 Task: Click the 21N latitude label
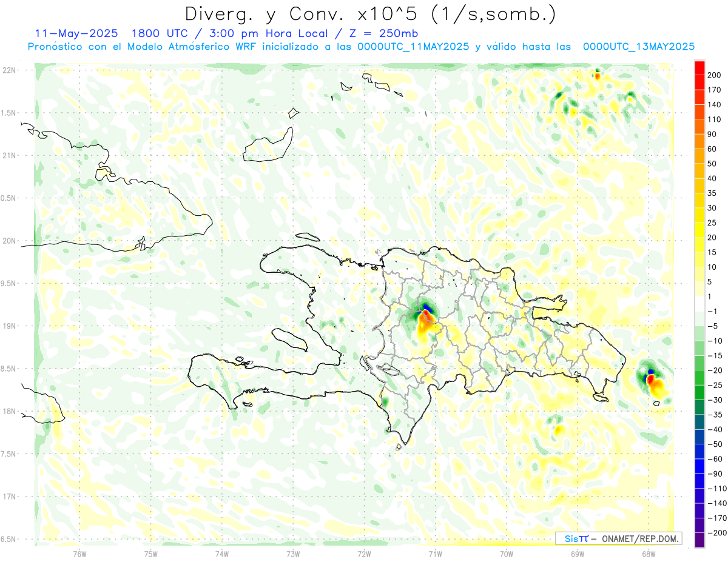click(x=10, y=155)
